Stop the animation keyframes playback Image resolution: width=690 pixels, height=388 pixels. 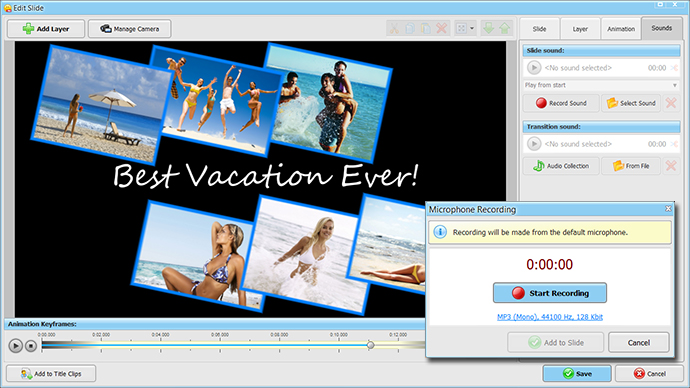click(31, 346)
